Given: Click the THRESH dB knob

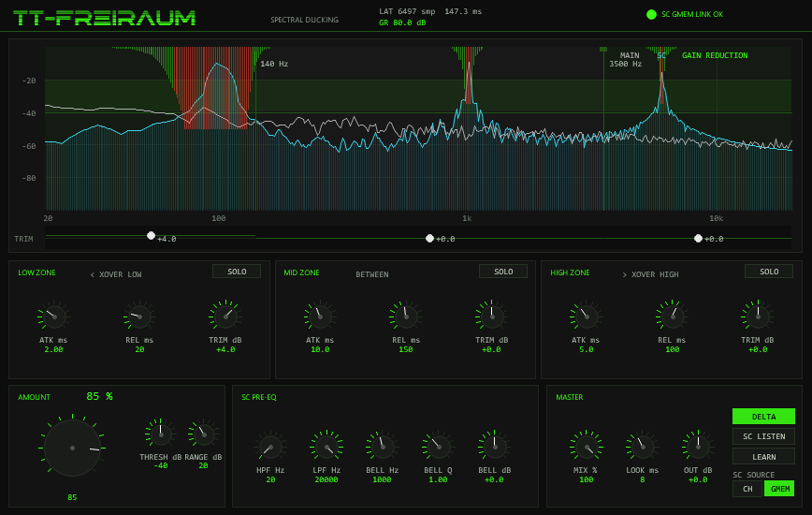Looking at the screenshot, I should pyautogui.click(x=161, y=434).
